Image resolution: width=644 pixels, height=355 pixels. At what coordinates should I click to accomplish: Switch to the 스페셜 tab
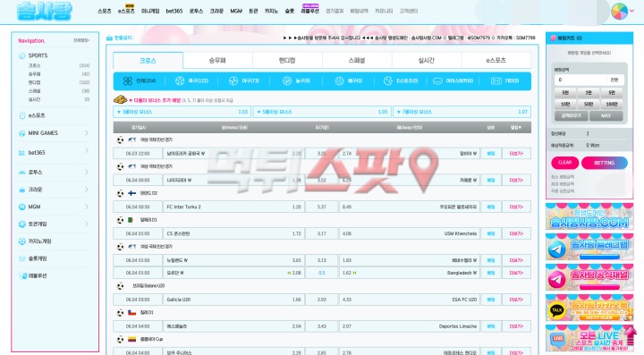(x=357, y=60)
